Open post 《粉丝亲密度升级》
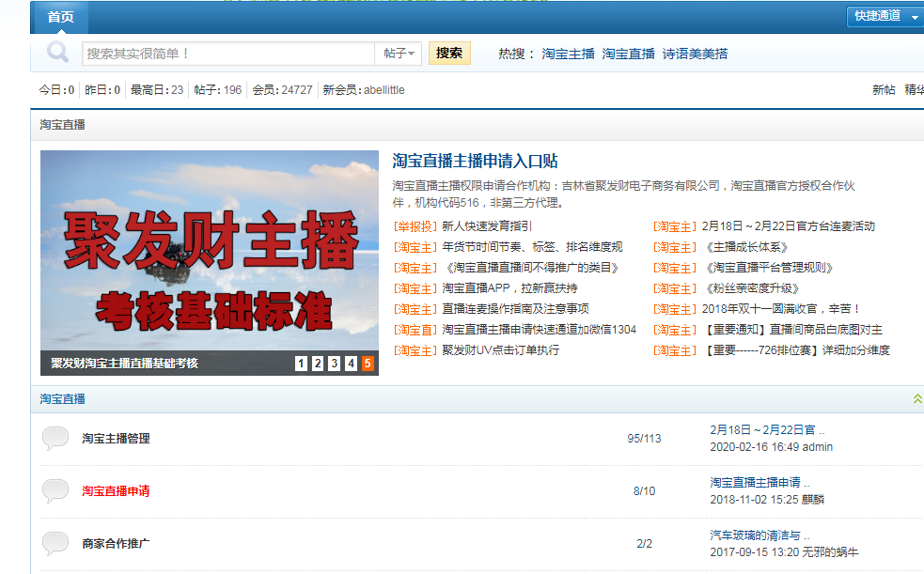 point(751,288)
